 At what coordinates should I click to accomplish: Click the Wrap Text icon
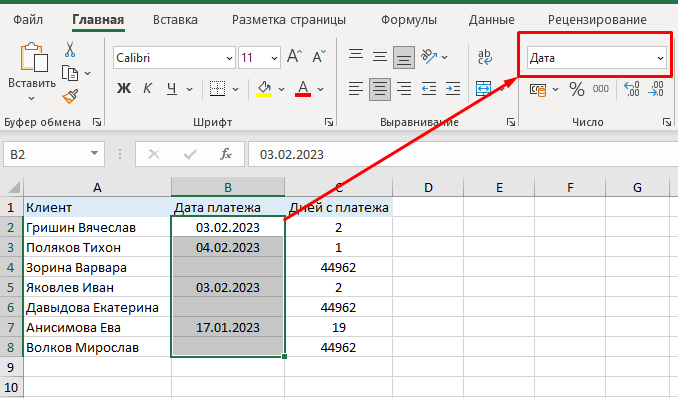(484, 57)
